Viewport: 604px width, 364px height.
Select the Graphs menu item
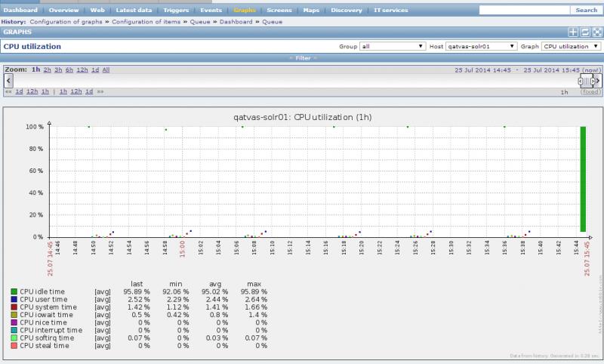(245, 10)
